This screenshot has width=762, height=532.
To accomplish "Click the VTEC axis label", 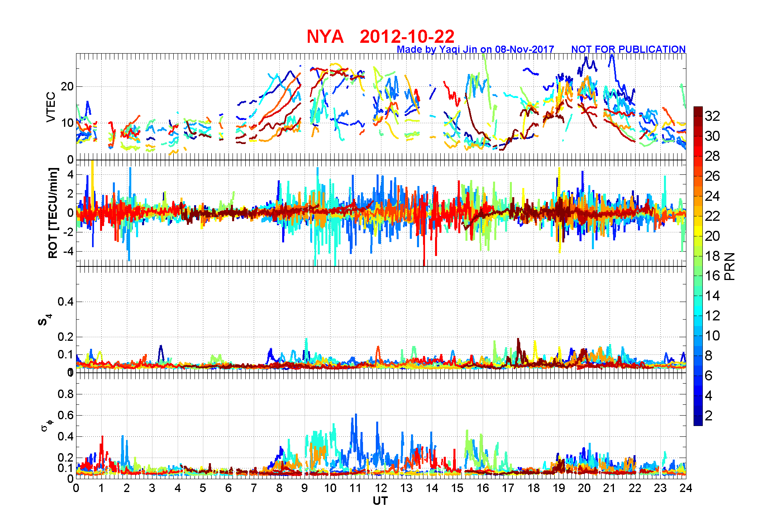I will click(51, 107).
